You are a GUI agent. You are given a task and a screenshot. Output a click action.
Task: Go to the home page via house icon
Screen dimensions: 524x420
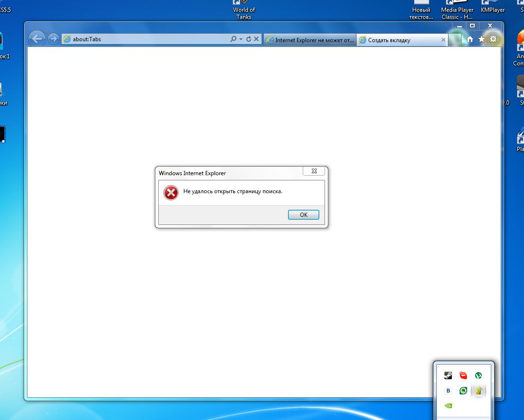pyautogui.click(x=470, y=39)
